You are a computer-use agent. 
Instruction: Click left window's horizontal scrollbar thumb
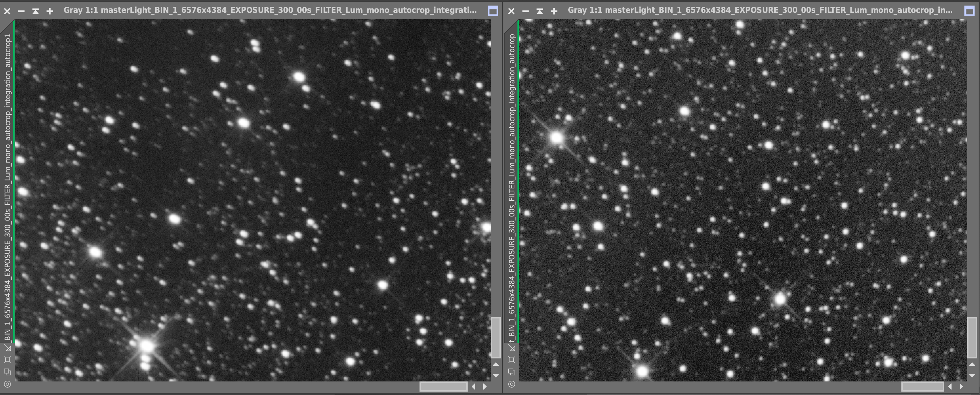pos(443,386)
